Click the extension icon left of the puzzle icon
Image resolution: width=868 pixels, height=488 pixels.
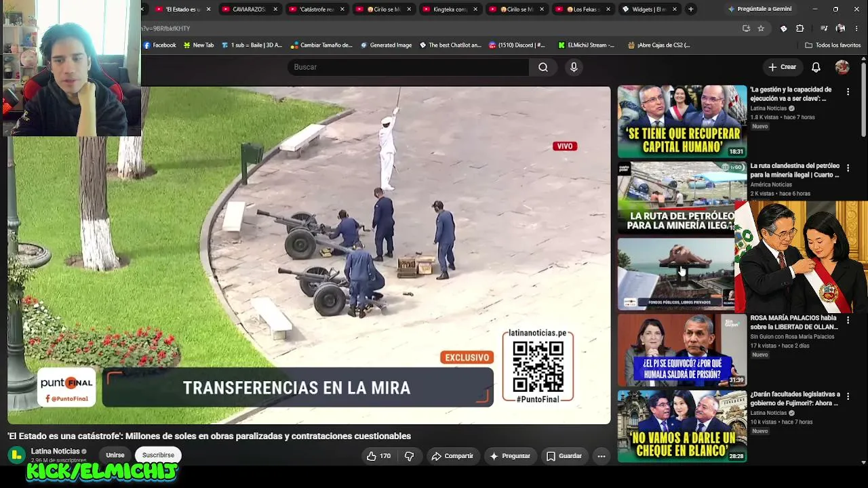coord(784,28)
